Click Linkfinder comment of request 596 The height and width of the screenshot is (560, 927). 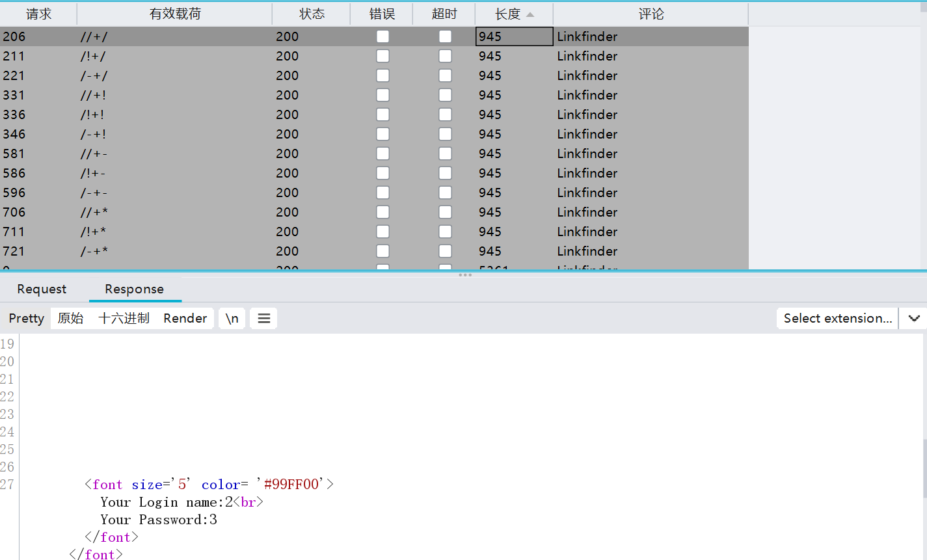pos(587,193)
